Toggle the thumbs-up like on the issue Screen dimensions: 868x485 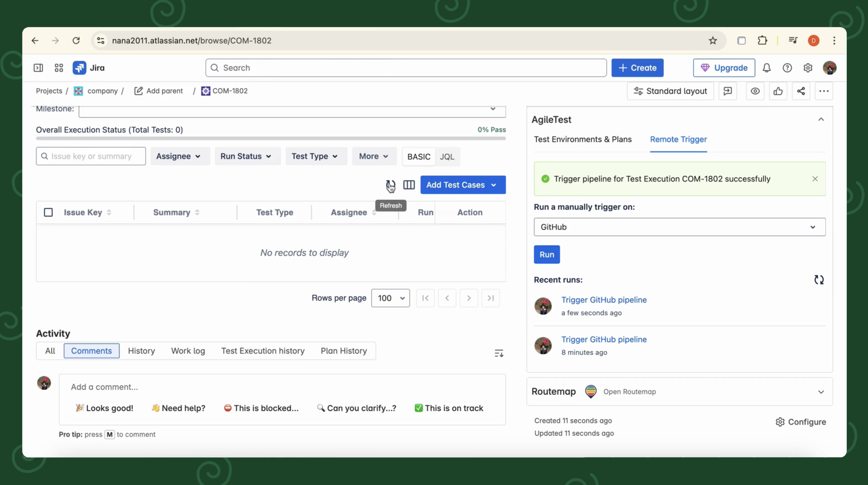(x=778, y=91)
